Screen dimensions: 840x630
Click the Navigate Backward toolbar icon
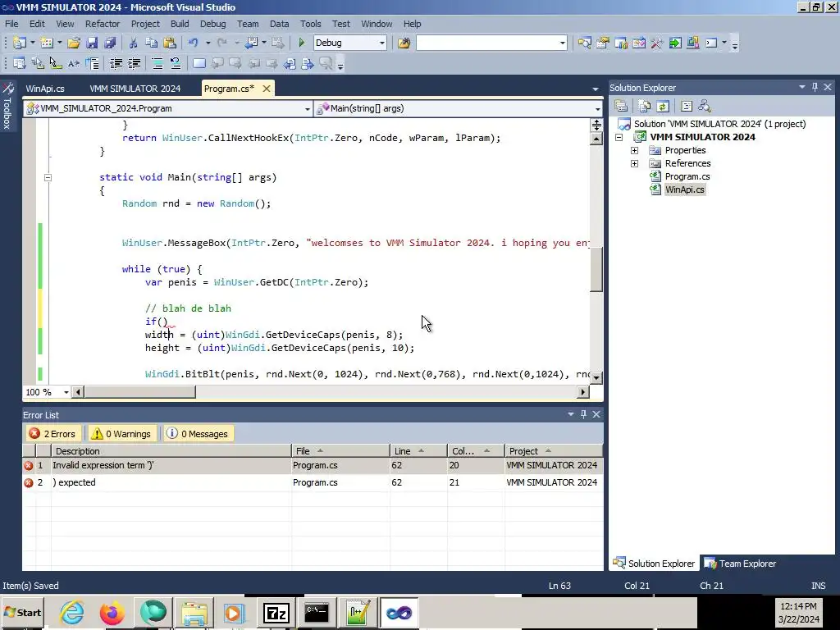click(251, 43)
